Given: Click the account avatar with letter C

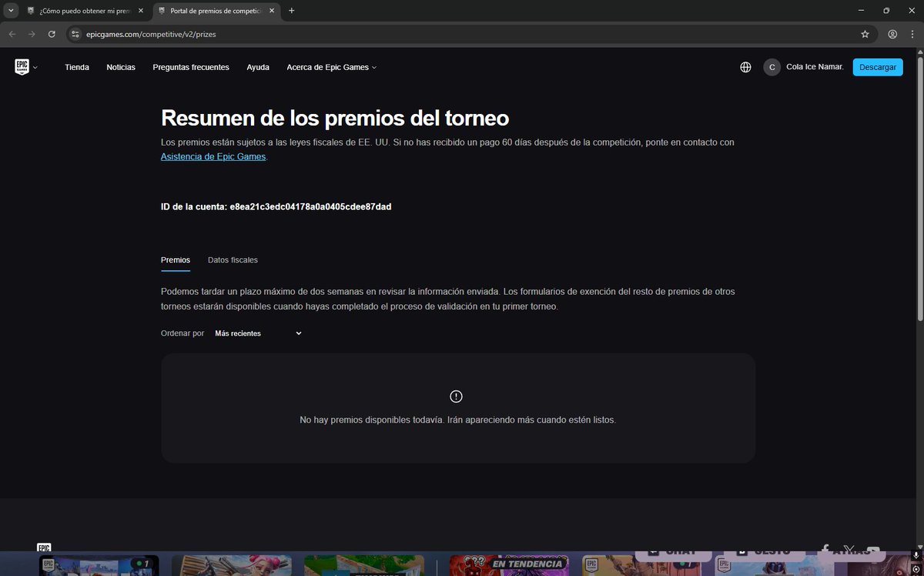Looking at the screenshot, I should [772, 67].
